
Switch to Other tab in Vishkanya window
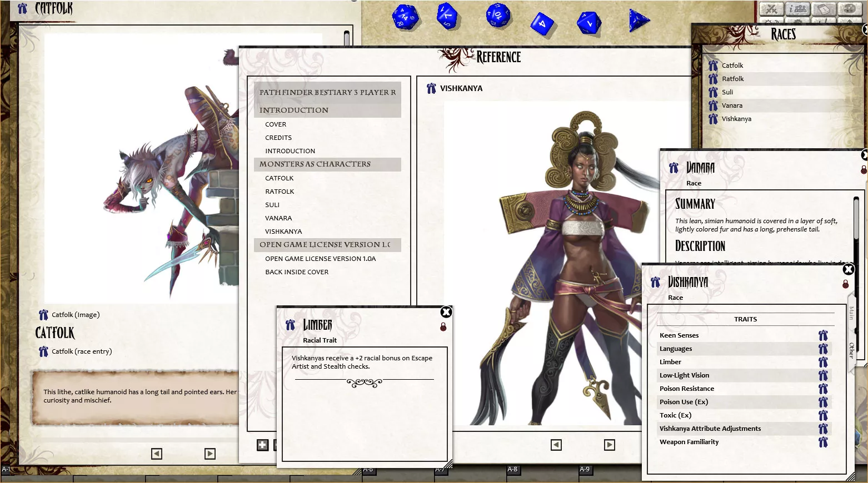point(851,350)
